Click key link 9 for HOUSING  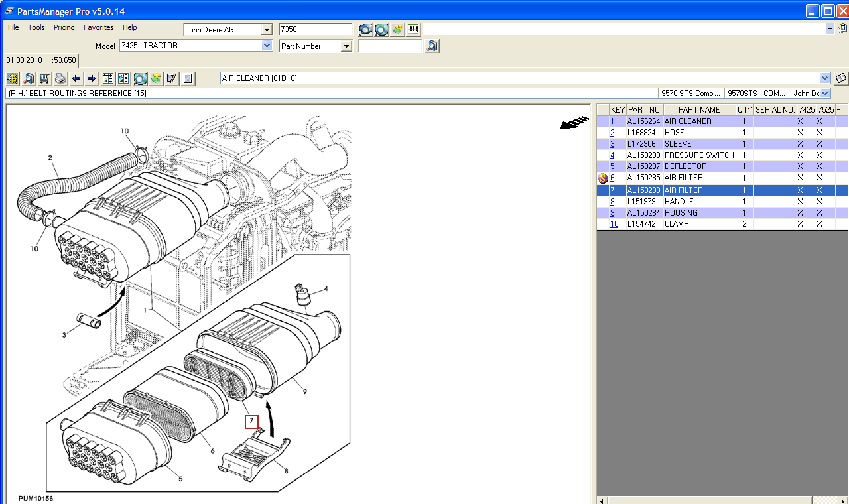pyautogui.click(x=612, y=213)
